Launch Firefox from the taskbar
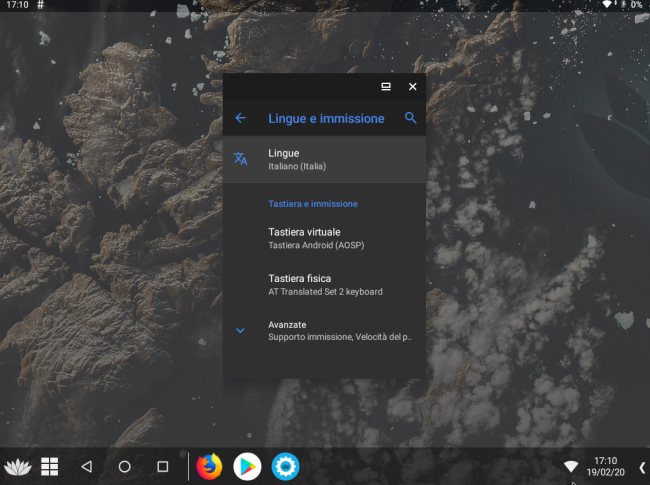The height and width of the screenshot is (485, 650). [x=209, y=466]
